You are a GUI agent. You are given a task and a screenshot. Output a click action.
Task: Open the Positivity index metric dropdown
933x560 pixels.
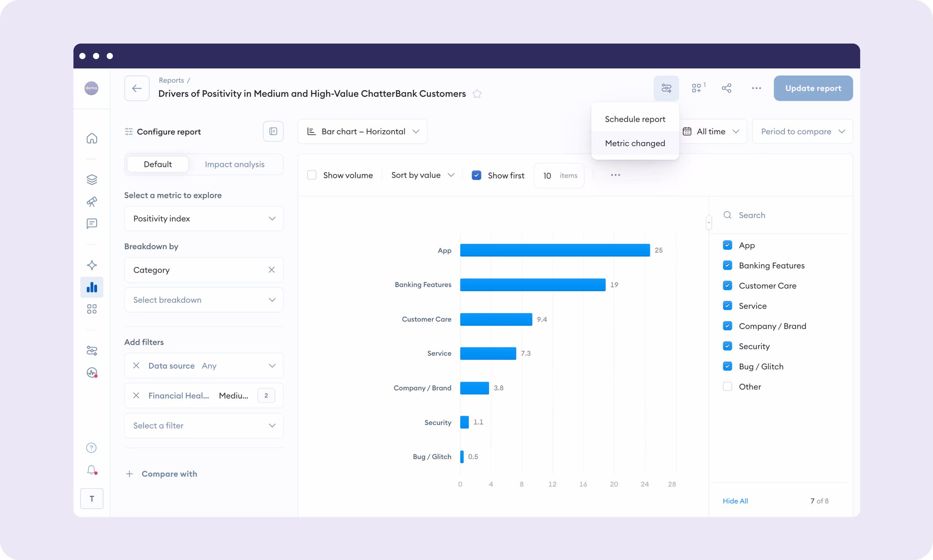[x=204, y=218]
